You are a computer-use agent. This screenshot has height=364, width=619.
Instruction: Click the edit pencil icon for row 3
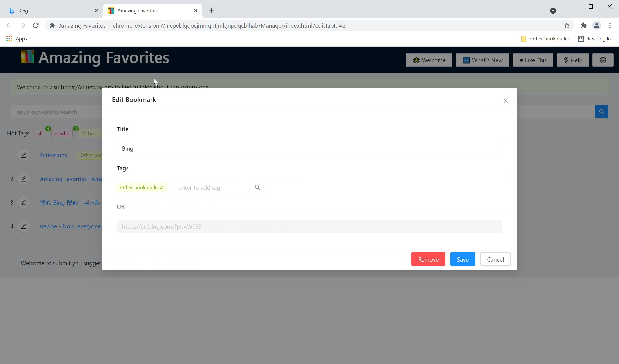click(24, 202)
